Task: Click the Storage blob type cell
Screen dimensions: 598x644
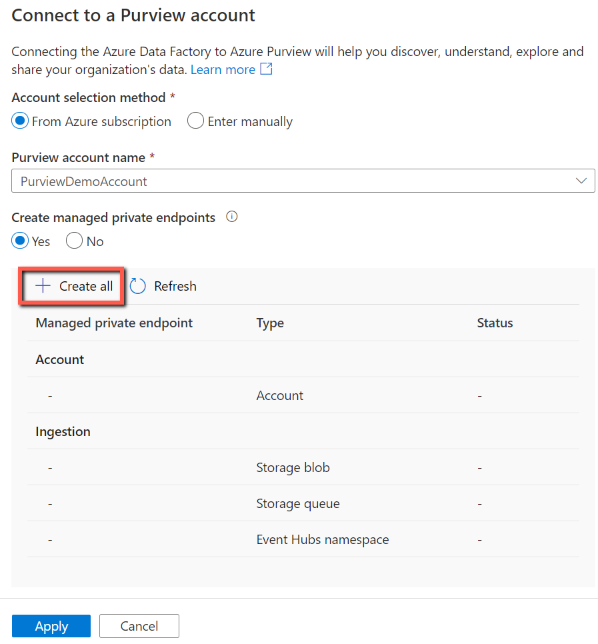Action: point(293,468)
